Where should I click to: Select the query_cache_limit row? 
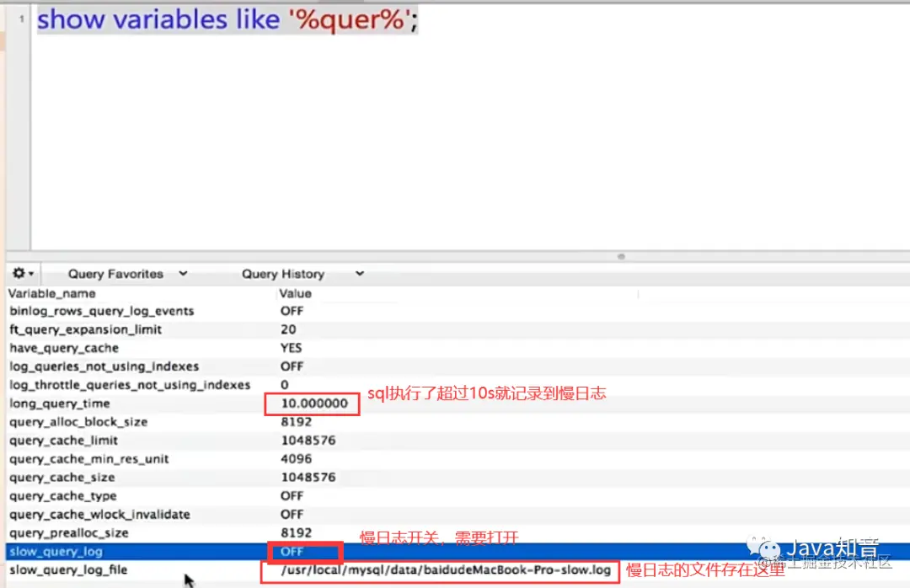pyautogui.click(x=458, y=441)
